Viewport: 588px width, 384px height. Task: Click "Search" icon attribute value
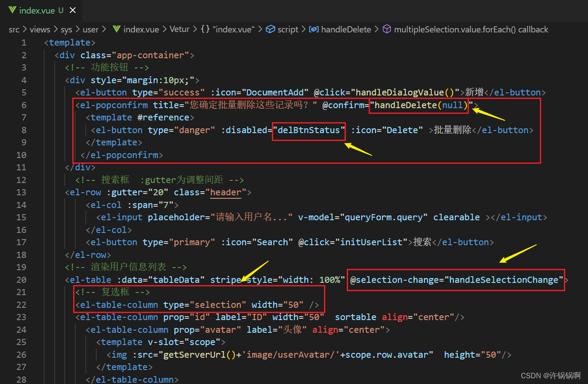(272, 242)
